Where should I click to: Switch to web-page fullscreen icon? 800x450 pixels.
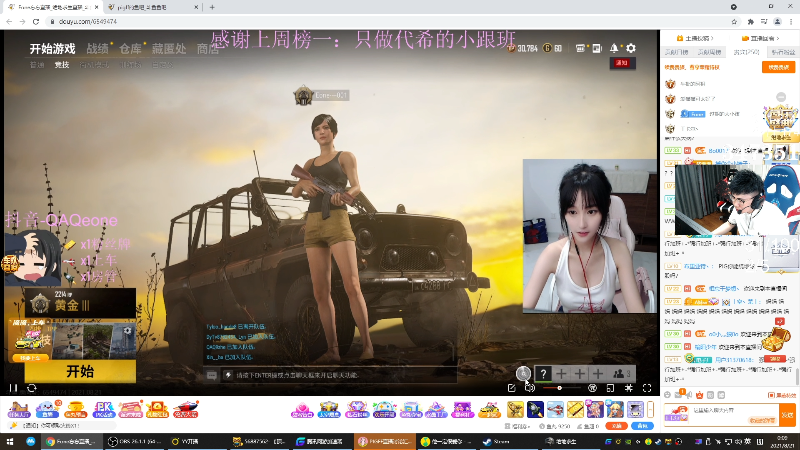610,388
